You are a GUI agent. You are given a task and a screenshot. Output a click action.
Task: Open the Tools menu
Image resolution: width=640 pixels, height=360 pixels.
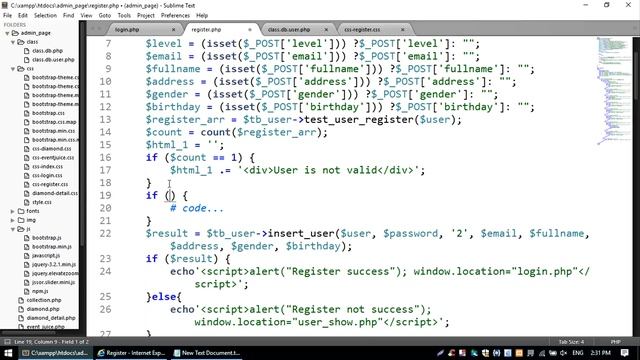[x=124, y=16]
